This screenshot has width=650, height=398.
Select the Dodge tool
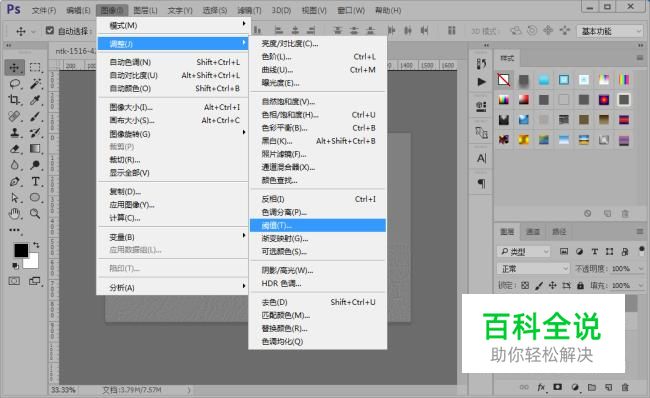(x=35, y=165)
